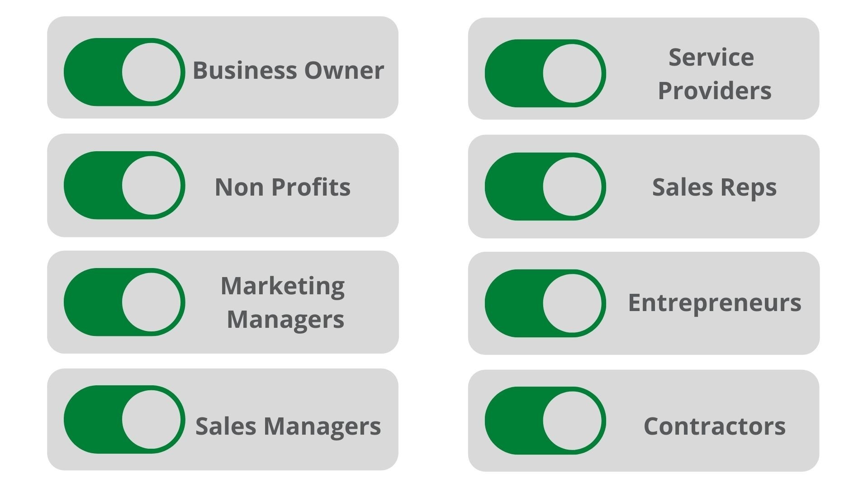Select the Contractors text label

tap(714, 426)
